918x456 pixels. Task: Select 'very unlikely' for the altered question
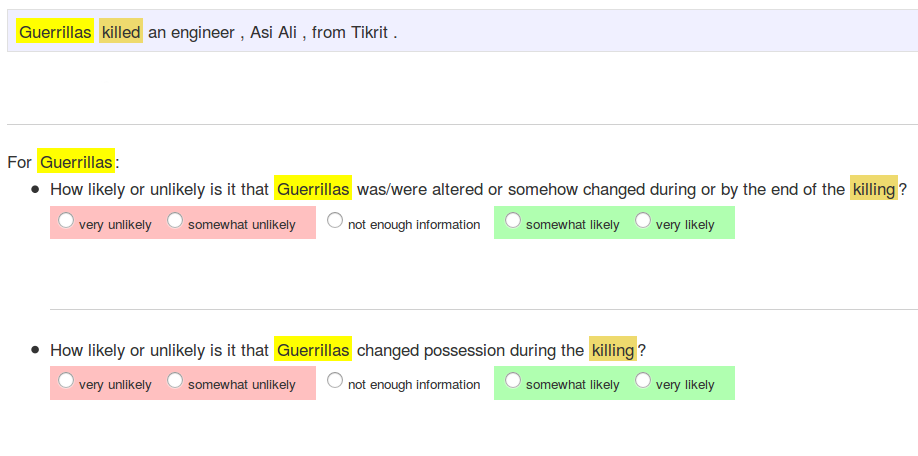(66, 221)
